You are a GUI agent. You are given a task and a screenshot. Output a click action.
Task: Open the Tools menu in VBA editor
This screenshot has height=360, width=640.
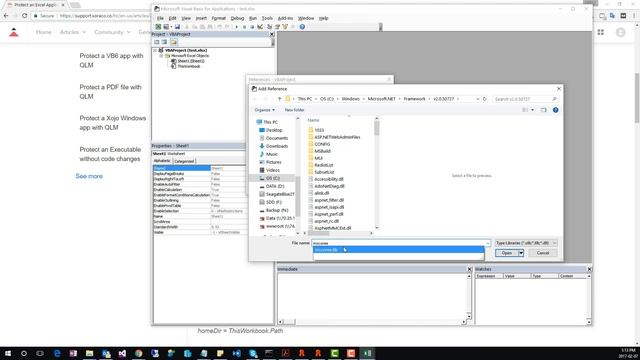[x=267, y=18]
